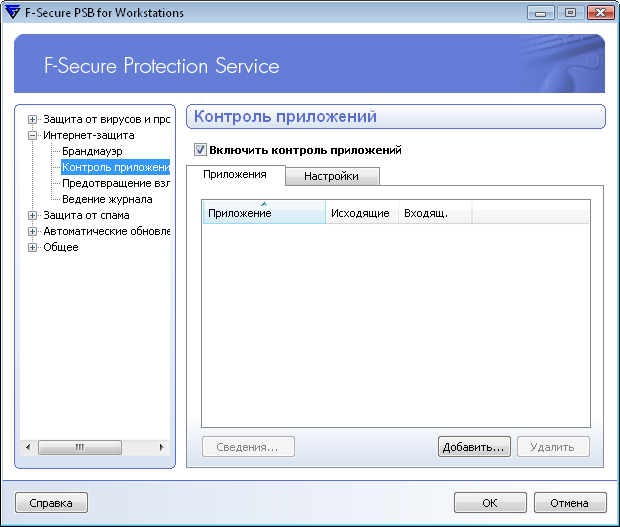The width and height of the screenshot is (620, 527).
Task: Select Общее tree label
Action: (x=60, y=247)
